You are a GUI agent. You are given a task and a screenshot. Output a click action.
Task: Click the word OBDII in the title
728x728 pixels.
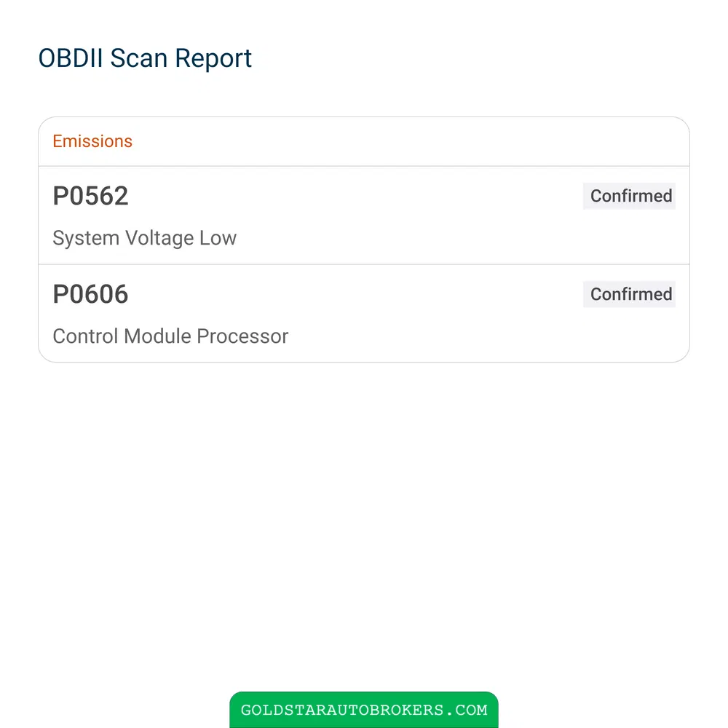[71, 58]
